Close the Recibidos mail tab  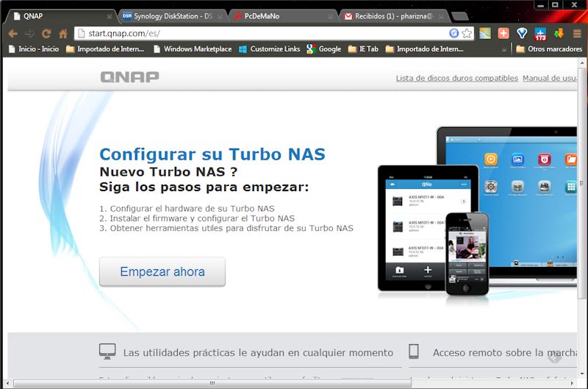pyautogui.click(x=441, y=16)
